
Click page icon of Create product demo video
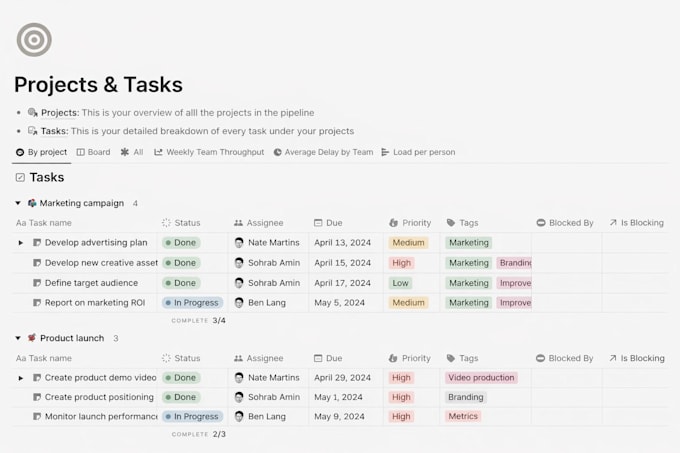tap(37, 378)
